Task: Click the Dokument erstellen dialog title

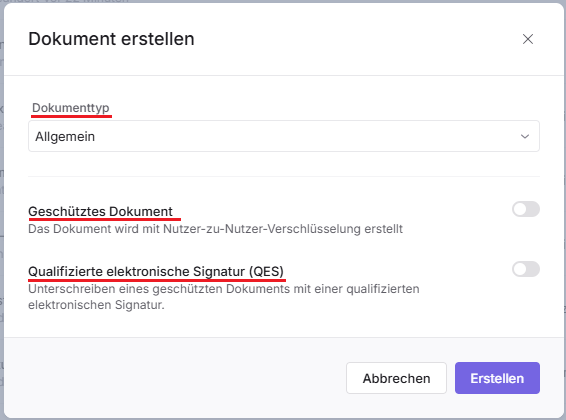Action: 111,39
